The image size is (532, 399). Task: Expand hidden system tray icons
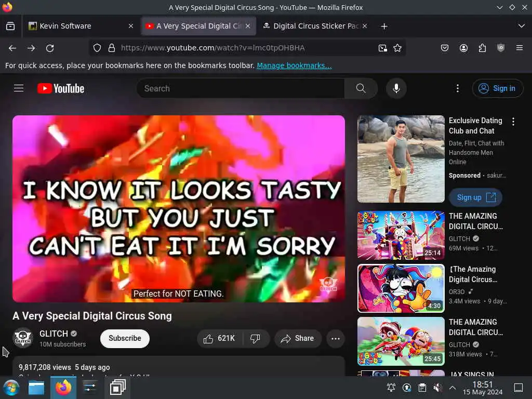tap(453, 388)
